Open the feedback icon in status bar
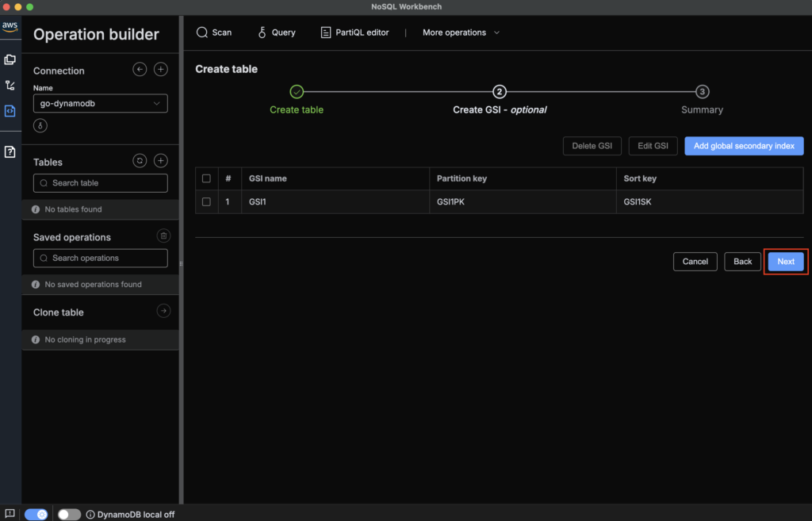Viewport: 812px width, 521px height. coord(10,514)
